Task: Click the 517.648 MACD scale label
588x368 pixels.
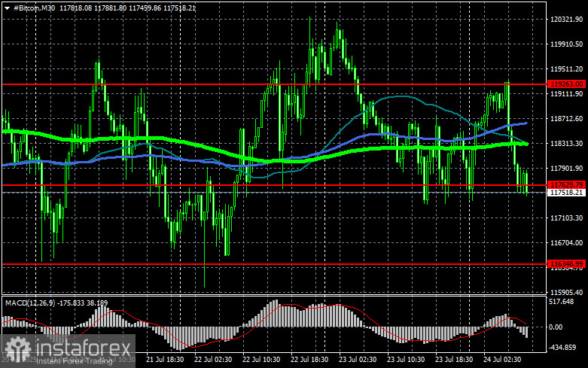Action: [x=561, y=302]
